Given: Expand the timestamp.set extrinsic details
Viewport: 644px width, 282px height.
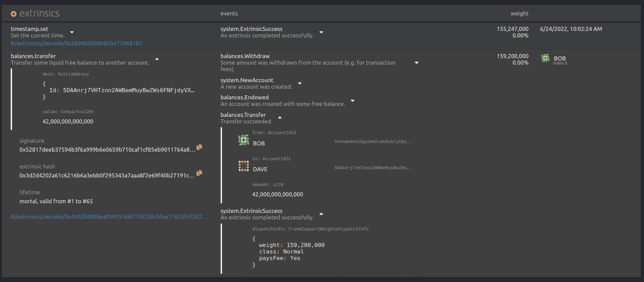Looking at the screenshot, I should pyautogui.click(x=72, y=32).
